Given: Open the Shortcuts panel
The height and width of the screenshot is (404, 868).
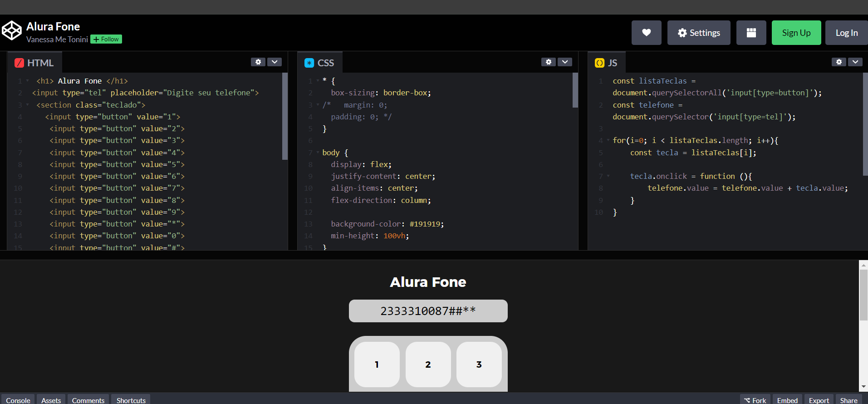Looking at the screenshot, I should pyautogui.click(x=131, y=400).
